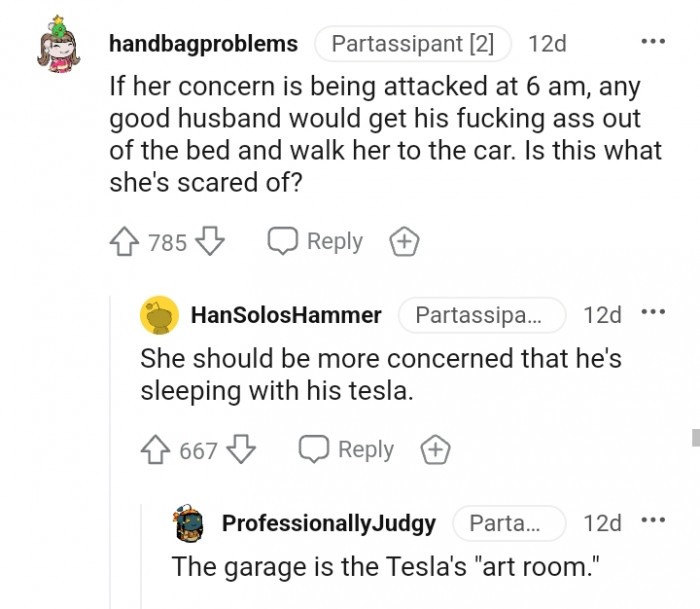Open handbagproblems user profile link
Viewport: 700px width, 609px height.
[x=203, y=44]
